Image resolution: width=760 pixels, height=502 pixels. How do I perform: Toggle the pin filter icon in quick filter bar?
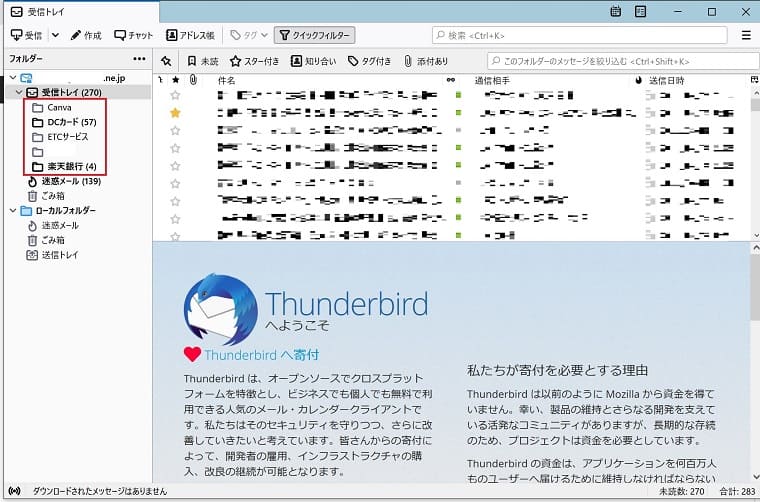click(166, 61)
